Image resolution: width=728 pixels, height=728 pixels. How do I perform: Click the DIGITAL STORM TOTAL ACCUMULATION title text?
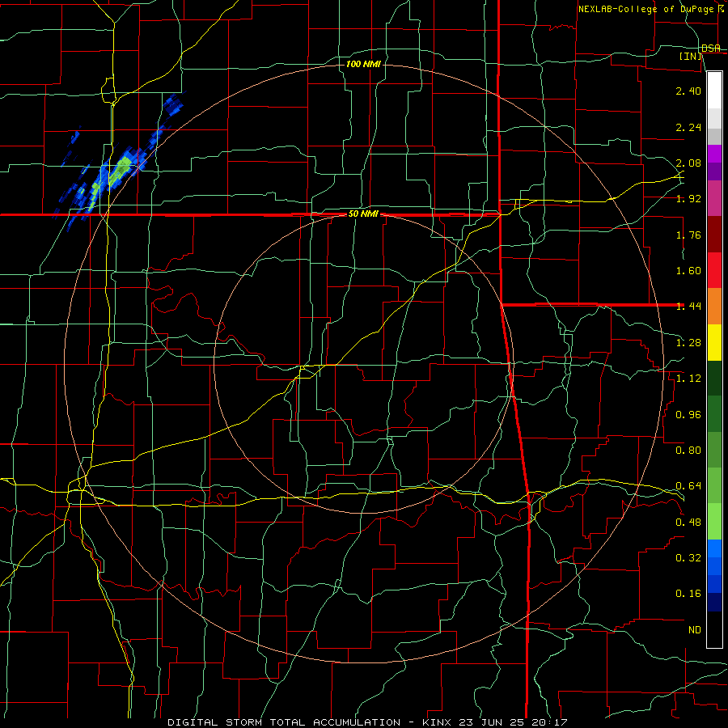coord(284,722)
